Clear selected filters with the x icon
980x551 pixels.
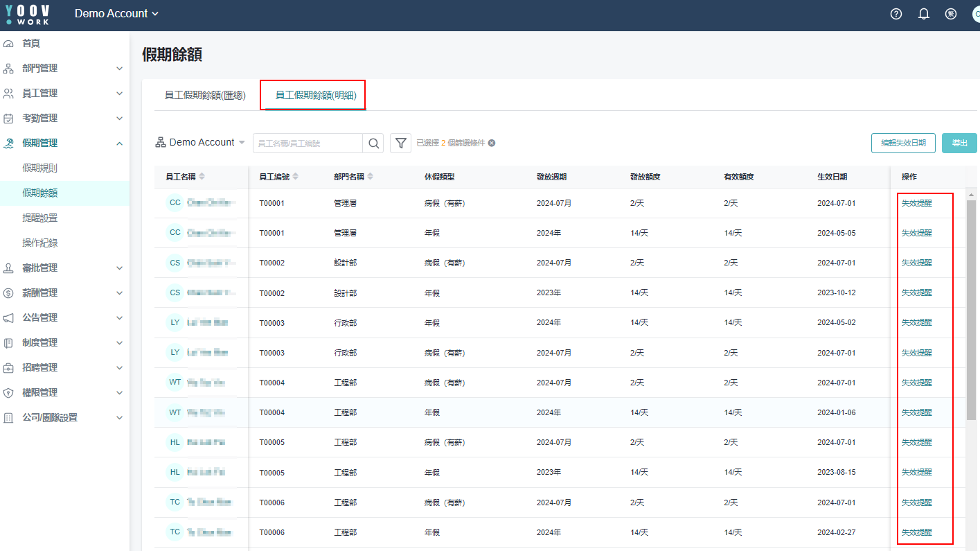(492, 143)
